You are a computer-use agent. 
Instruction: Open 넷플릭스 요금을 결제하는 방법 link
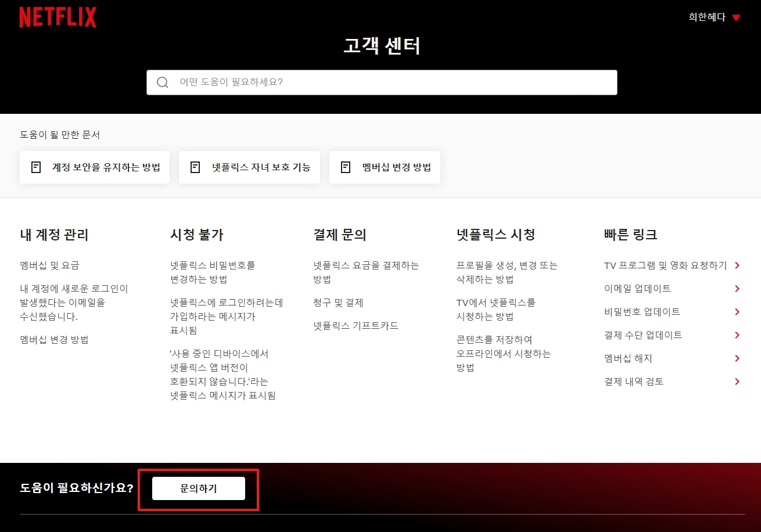pyautogui.click(x=366, y=272)
